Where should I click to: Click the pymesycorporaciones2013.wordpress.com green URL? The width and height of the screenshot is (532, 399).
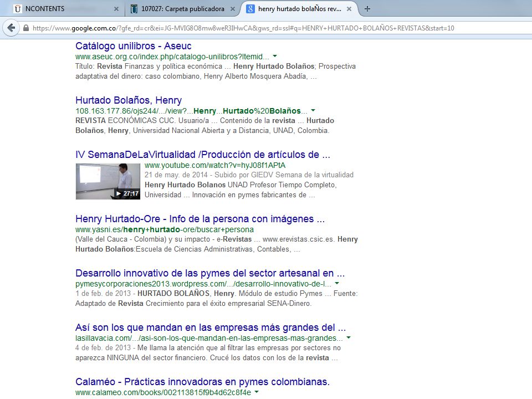(203, 284)
